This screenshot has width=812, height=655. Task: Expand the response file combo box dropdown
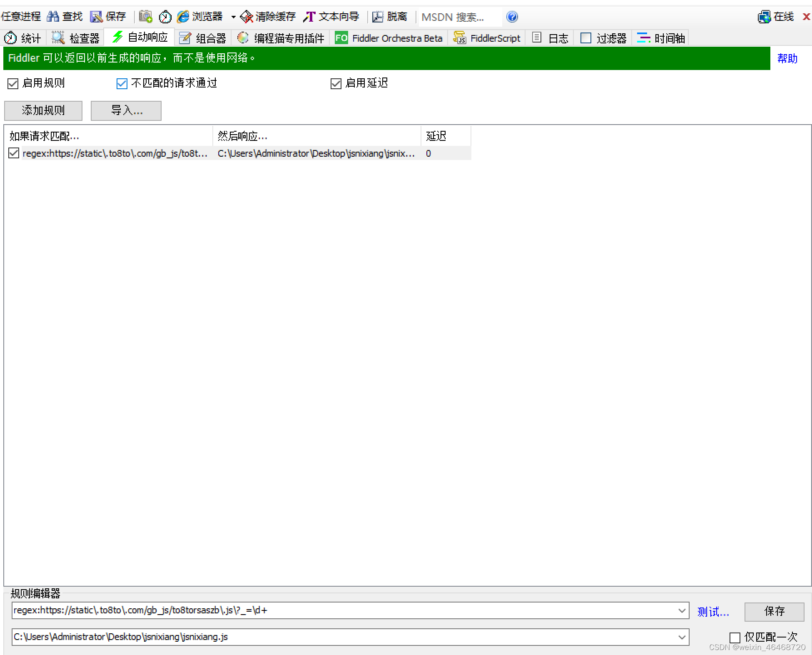tap(682, 637)
